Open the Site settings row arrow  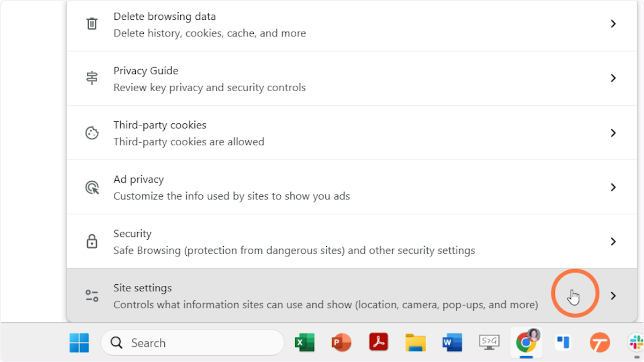tap(613, 296)
